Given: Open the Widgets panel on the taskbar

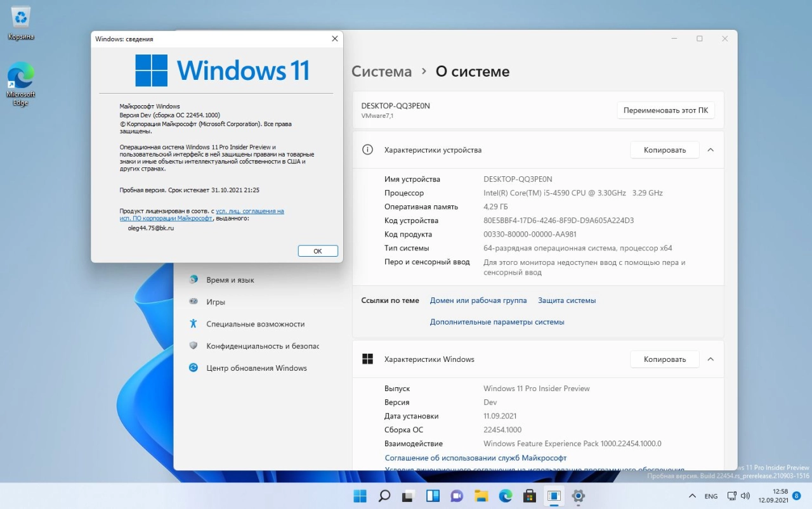Looking at the screenshot, I should coord(433,496).
